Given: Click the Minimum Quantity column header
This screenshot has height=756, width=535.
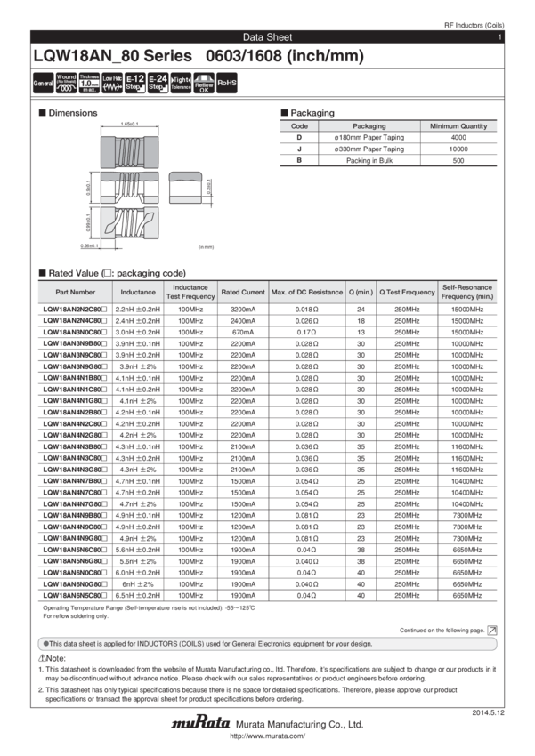Looking at the screenshot, I should [x=458, y=125].
